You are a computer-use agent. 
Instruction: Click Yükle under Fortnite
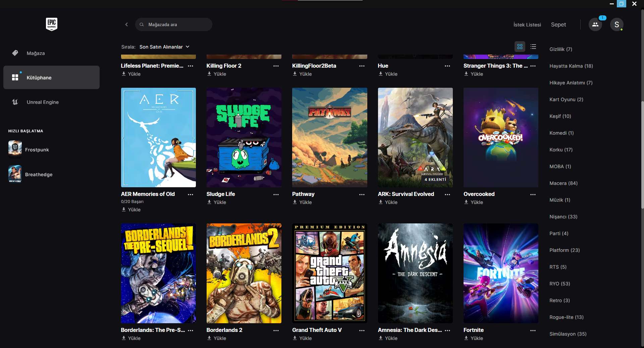(474, 338)
